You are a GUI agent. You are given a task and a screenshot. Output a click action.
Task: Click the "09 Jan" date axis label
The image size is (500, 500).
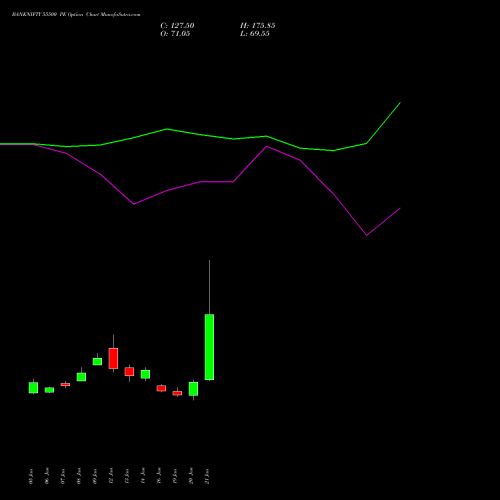[95, 476]
